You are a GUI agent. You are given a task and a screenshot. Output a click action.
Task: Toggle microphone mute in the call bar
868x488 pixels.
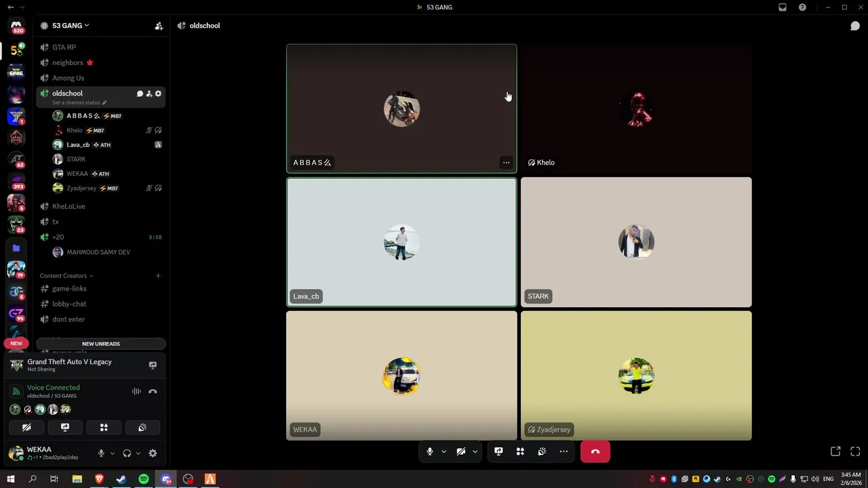tap(429, 451)
